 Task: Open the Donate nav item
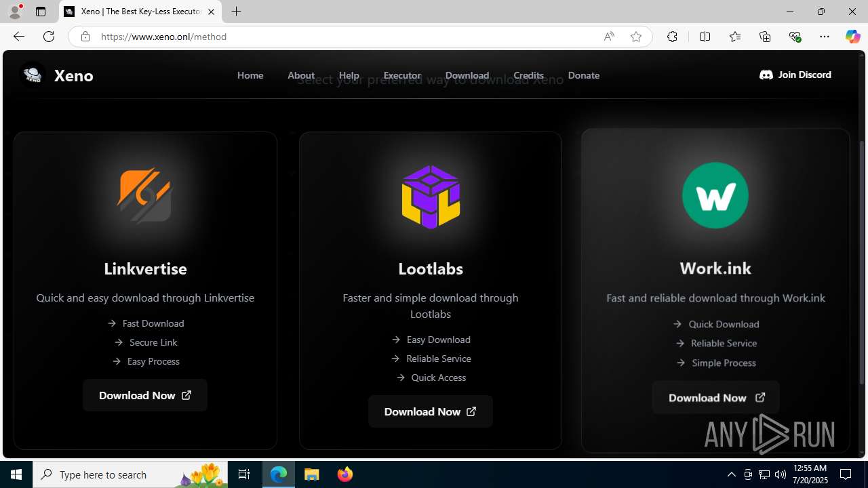pyautogui.click(x=584, y=75)
